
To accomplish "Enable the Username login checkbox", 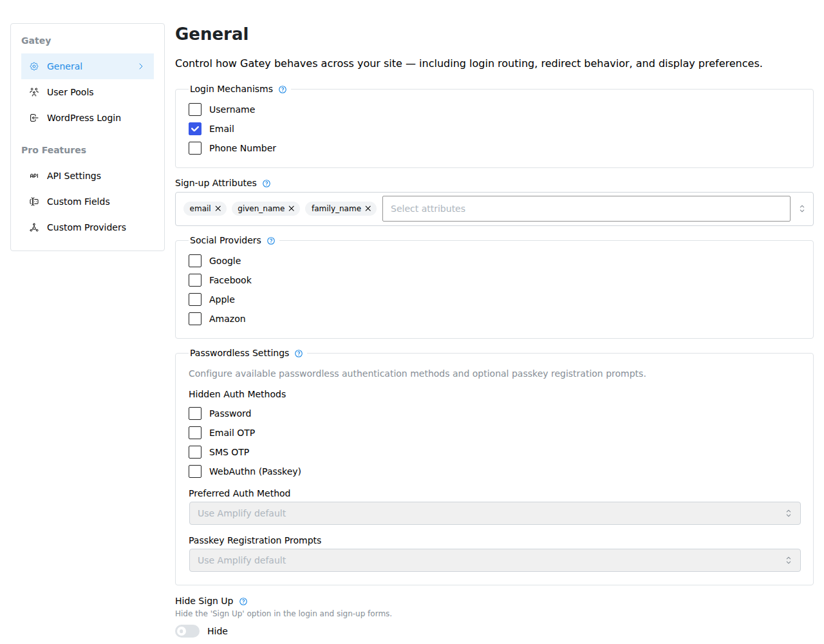I will [x=195, y=109].
